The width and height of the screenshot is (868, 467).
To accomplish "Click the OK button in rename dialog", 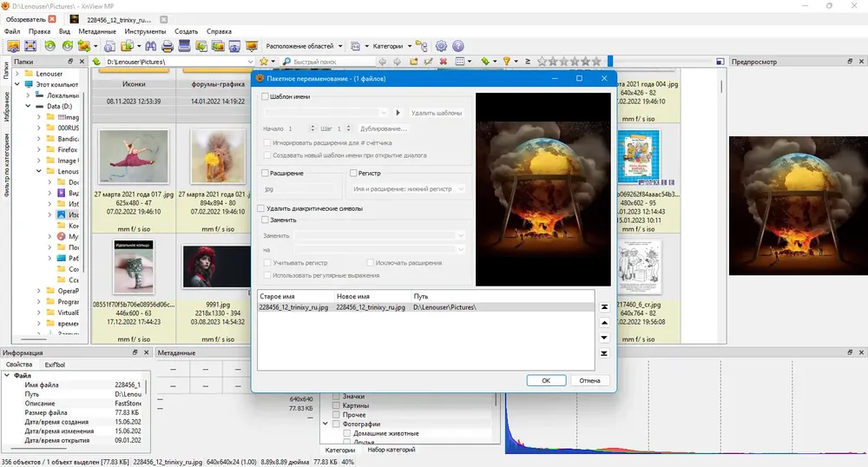I will point(546,381).
